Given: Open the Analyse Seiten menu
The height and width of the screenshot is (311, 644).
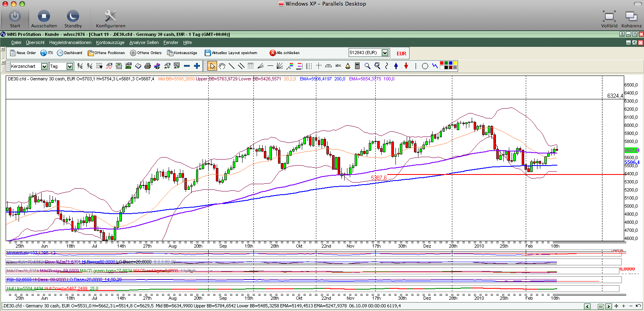Looking at the screenshot, I should click(144, 42).
